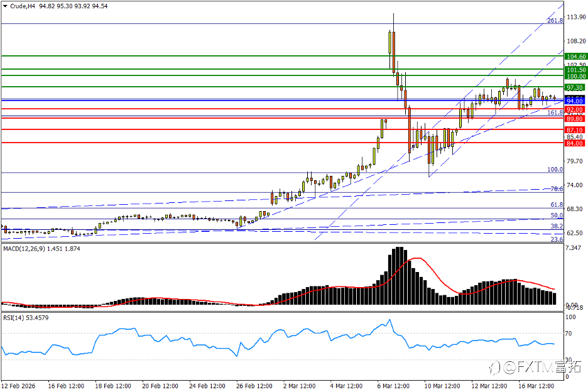Screen dimensions: 588x392
Task: Open the chart menu triangle beside Crude,H4
Action: tap(5, 6)
